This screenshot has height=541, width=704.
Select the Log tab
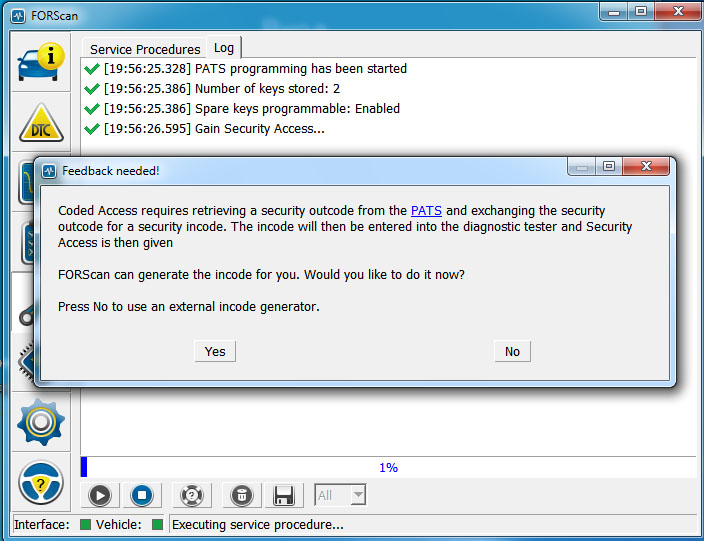(x=224, y=48)
